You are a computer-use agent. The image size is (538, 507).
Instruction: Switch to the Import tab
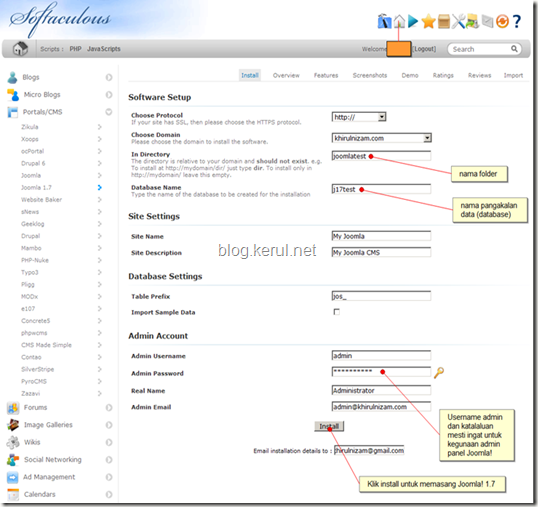tap(513, 75)
